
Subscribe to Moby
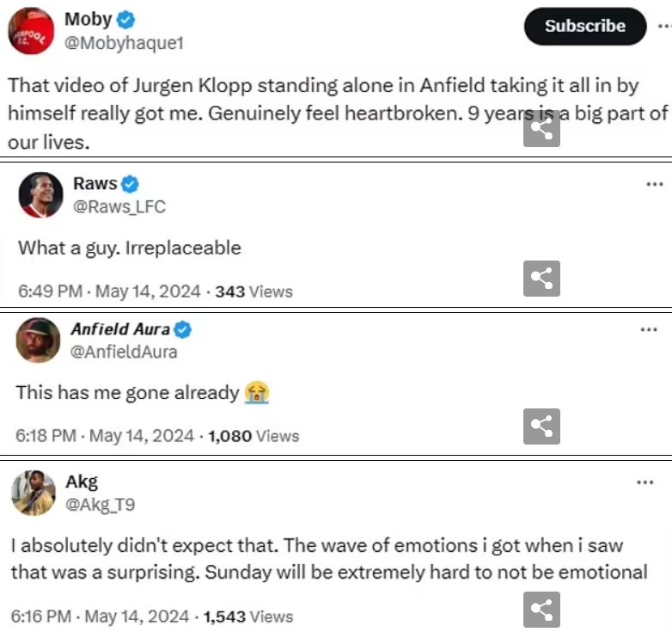point(584,26)
